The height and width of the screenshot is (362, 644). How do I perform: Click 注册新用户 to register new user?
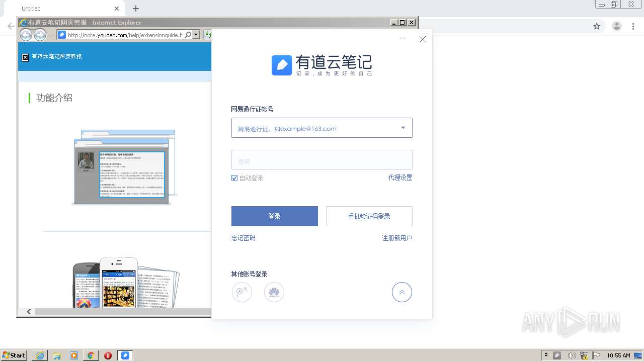[397, 238]
